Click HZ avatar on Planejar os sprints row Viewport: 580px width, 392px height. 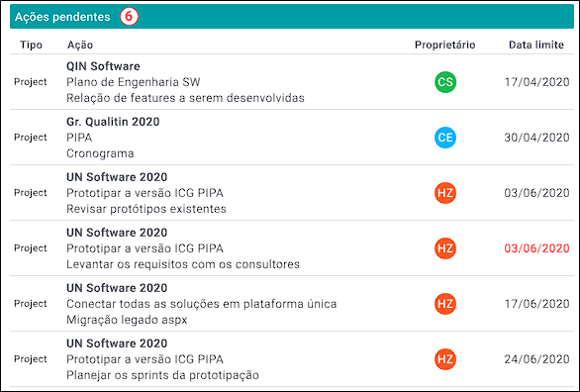pyautogui.click(x=445, y=359)
